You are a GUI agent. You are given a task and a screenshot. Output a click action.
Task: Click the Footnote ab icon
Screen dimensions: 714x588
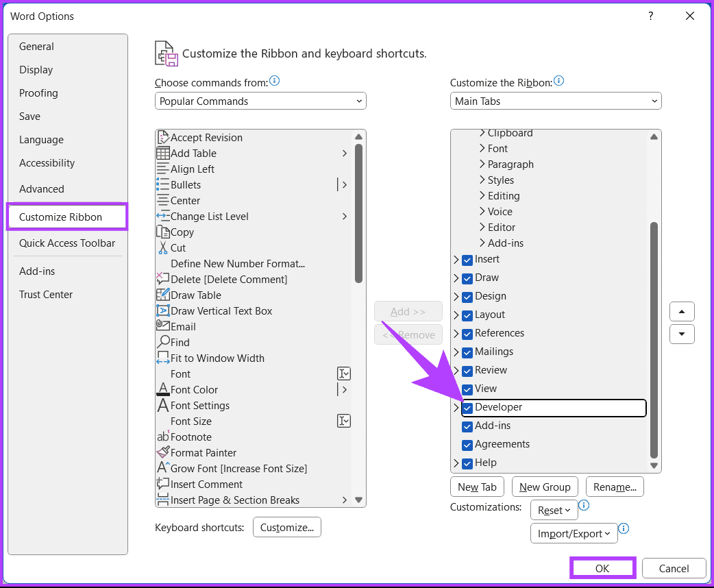(x=163, y=437)
